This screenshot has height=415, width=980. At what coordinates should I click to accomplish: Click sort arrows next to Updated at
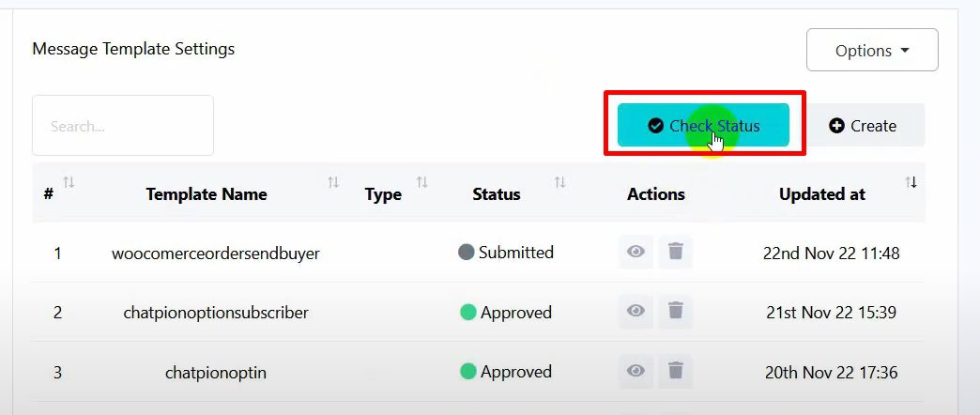point(911,182)
